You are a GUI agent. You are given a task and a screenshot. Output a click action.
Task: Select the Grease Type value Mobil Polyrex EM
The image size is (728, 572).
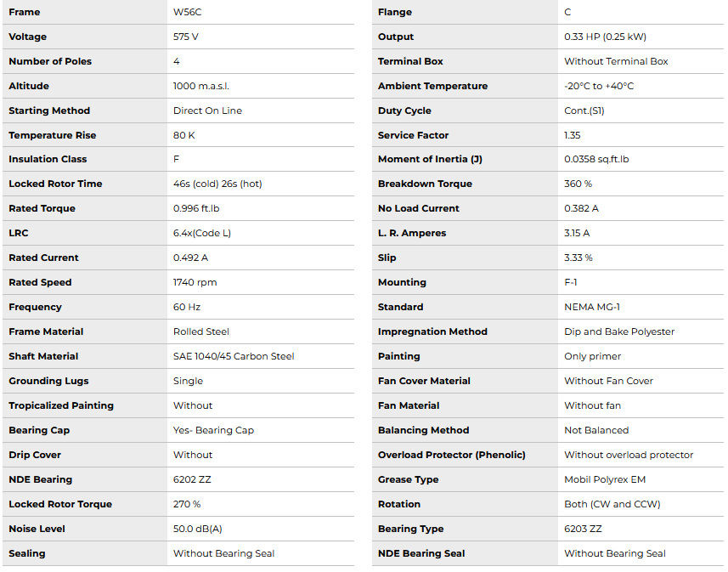[x=605, y=480]
